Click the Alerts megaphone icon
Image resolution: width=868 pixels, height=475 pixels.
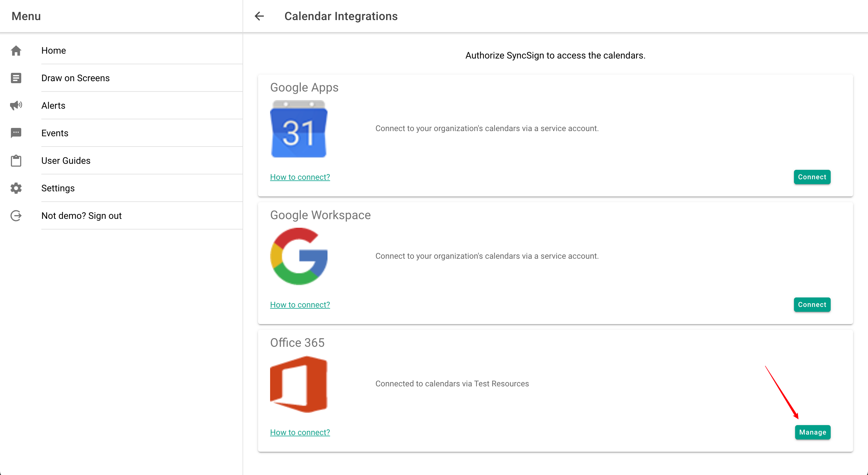pyautogui.click(x=16, y=105)
